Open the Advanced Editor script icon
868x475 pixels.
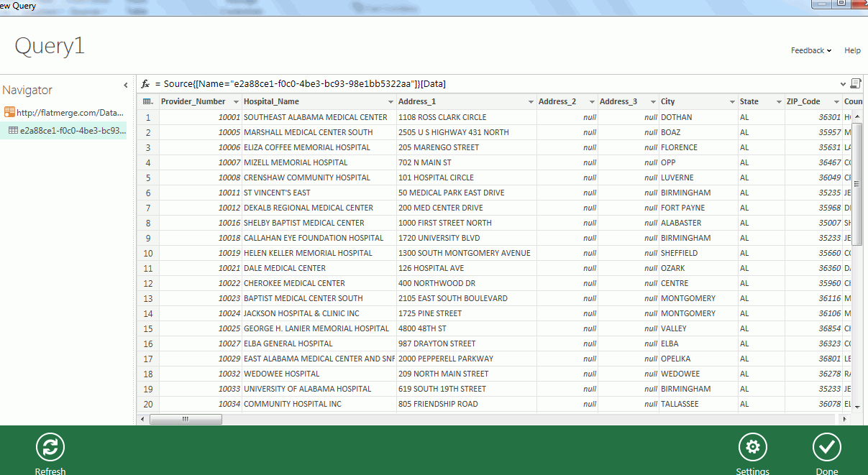tap(855, 83)
